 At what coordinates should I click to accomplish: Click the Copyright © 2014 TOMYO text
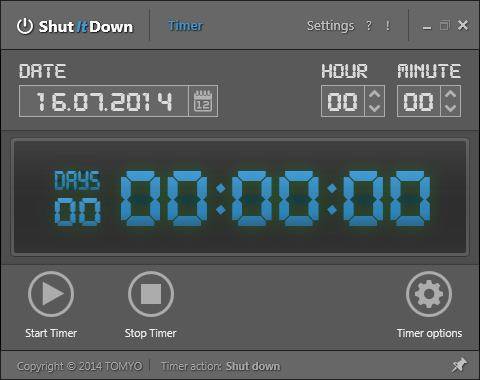pos(79,366)
